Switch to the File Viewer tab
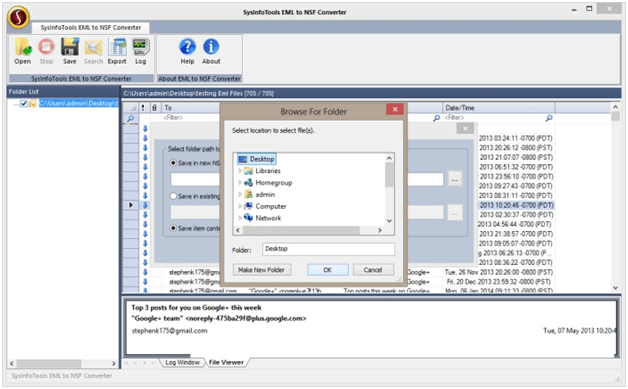628x389 pixels. [x=226, y=362]
